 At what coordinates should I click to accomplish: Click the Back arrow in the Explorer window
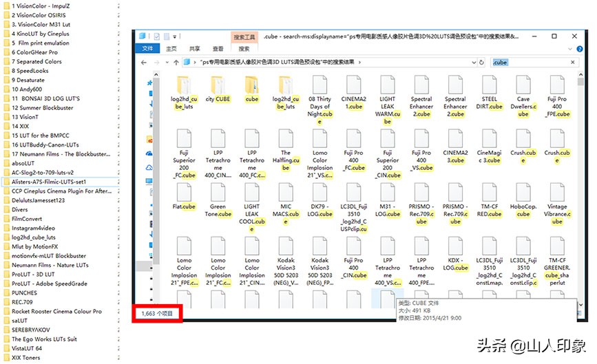click(143, 63)
